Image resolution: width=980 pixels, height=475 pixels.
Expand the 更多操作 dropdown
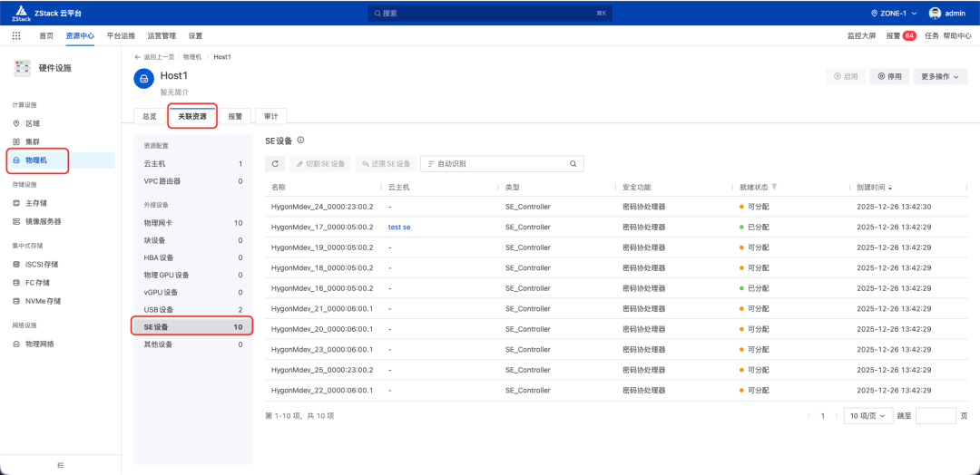coord(940,77)
